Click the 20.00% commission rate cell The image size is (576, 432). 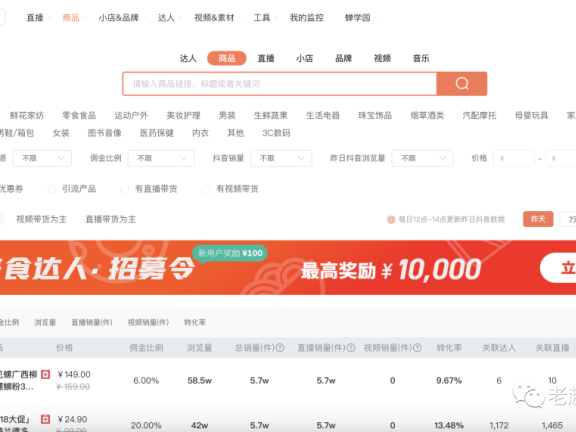pos(146,425)
